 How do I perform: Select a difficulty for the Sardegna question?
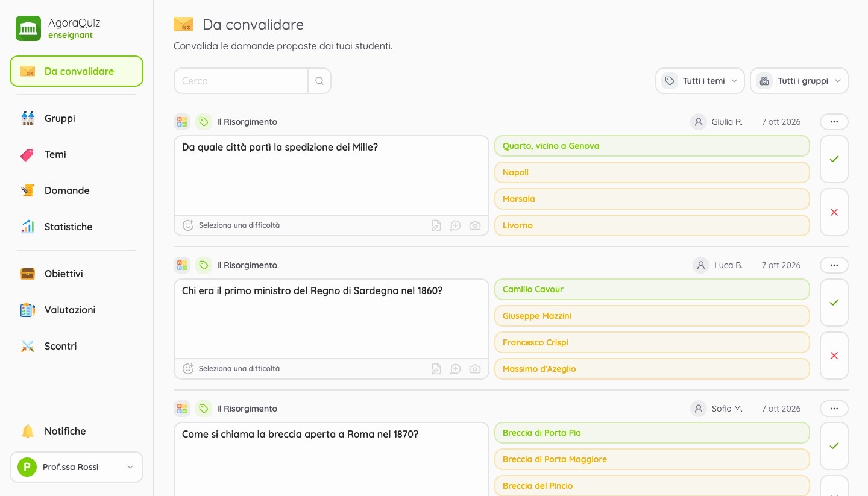231,369
